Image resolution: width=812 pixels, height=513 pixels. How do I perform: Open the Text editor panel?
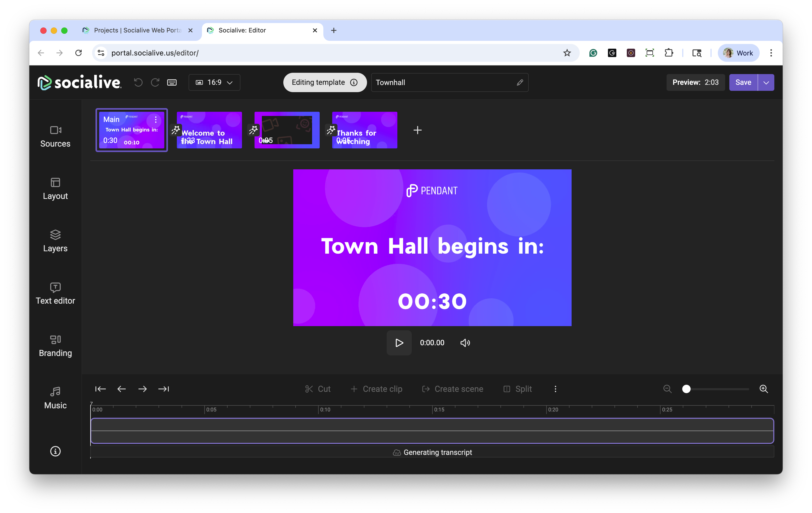[55, 293]
